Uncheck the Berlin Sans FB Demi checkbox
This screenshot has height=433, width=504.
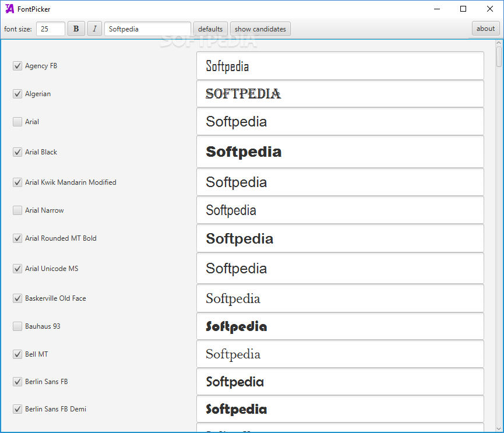[x=17, y=409]
